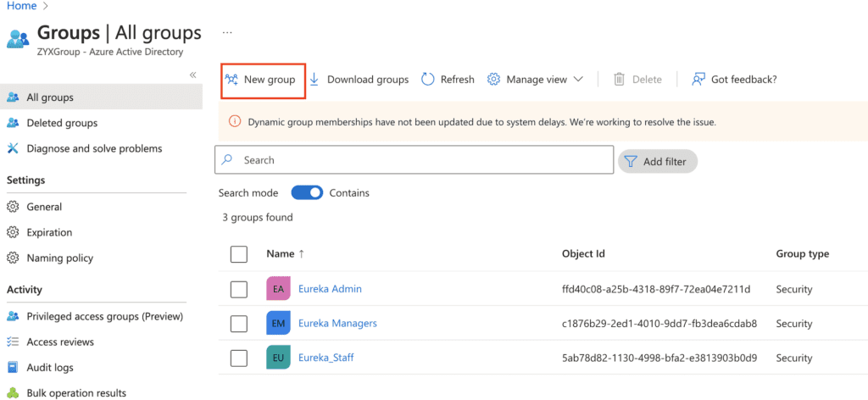Click the Naming policy gear icon

[14, 258]
